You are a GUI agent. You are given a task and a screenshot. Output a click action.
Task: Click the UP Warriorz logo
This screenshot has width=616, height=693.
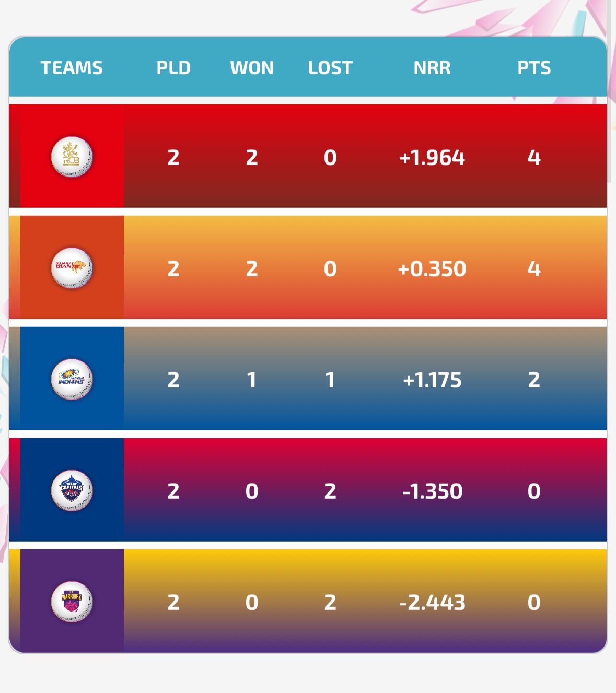pyautogui.click(x=72, y=602)
